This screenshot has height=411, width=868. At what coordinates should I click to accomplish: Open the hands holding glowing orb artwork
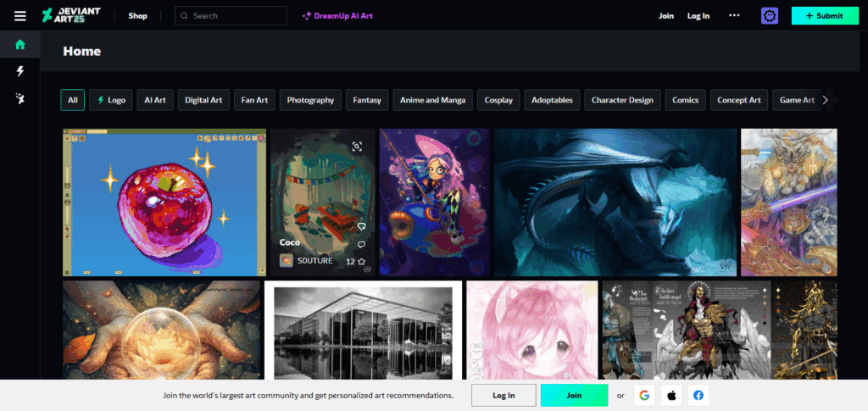(161, 330)
